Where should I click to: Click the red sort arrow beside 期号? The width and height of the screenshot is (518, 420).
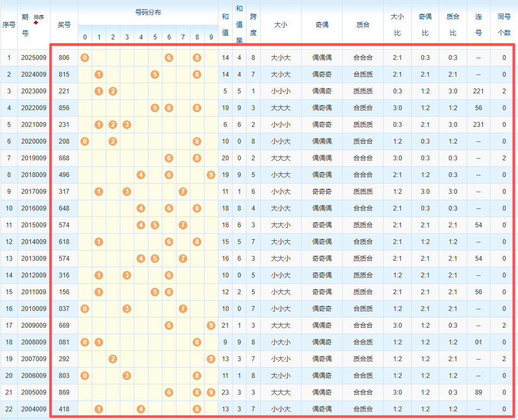tap(36, 23)
